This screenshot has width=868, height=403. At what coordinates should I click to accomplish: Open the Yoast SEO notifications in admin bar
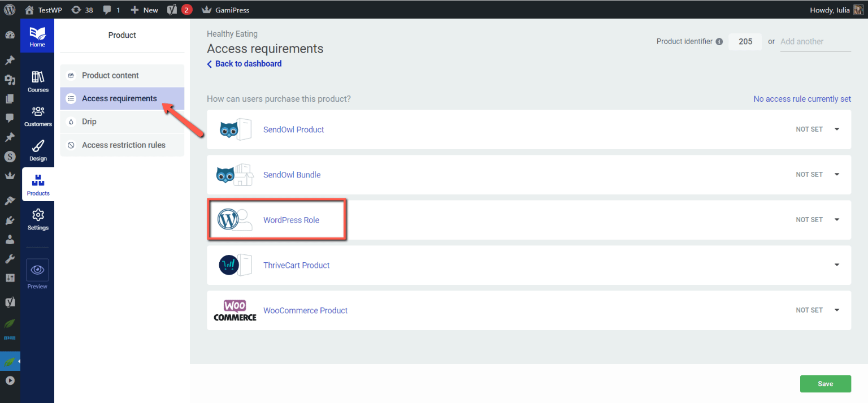point(180,10)
